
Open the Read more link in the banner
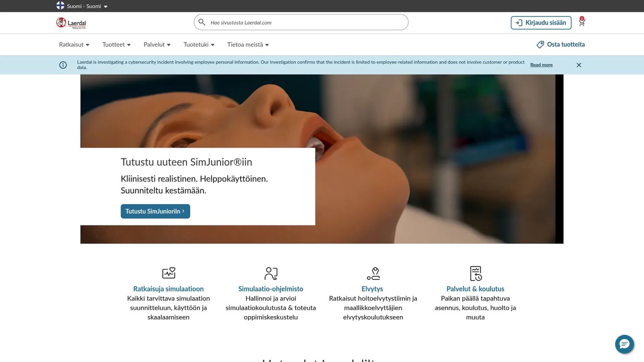click(541, 65)
